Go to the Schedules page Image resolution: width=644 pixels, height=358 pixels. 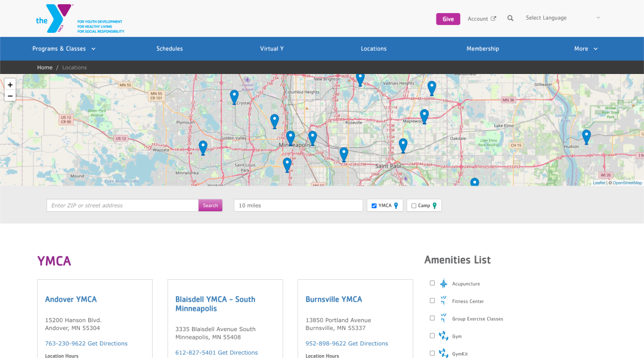pyautogui.click(x=169, y=49)
